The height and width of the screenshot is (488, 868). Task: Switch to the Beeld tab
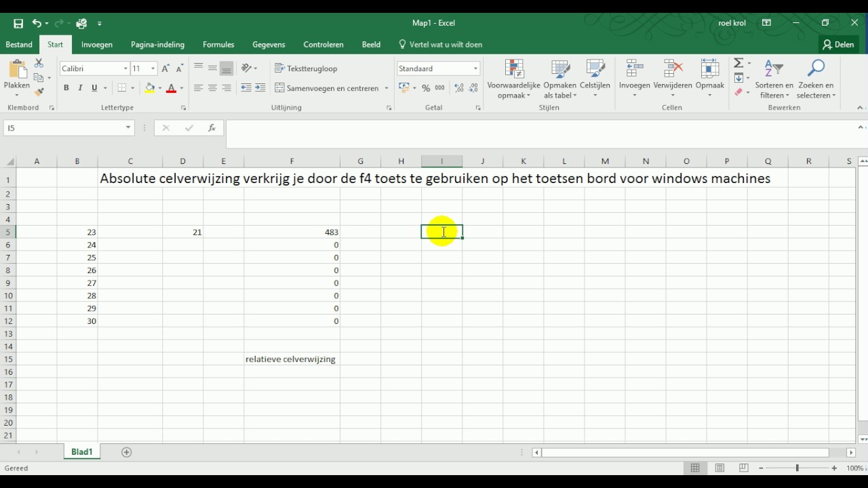coord(371,45)
